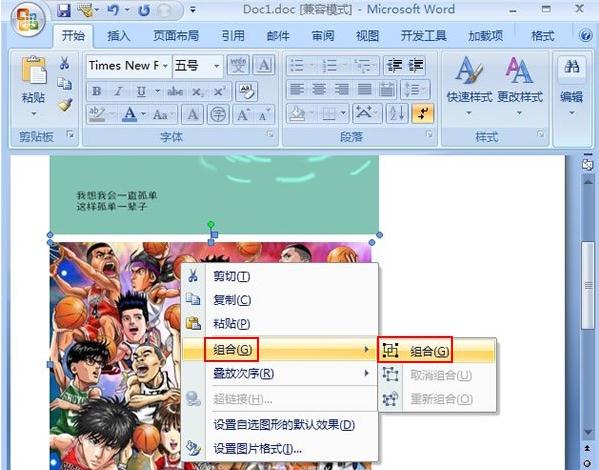Click the Word help question mark icon
This screenshot has height=470, width=599.
[x=585, y=36]
